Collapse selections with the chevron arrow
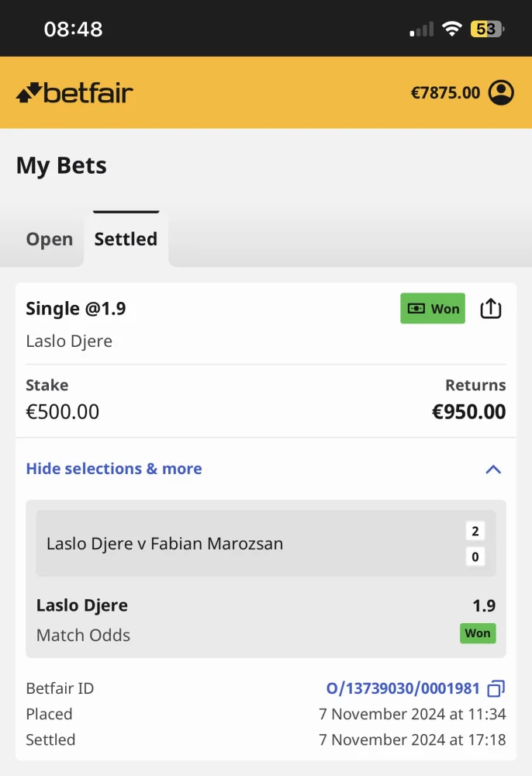The width and height of the screenshot is (532, 776). [x=493, y=469]
